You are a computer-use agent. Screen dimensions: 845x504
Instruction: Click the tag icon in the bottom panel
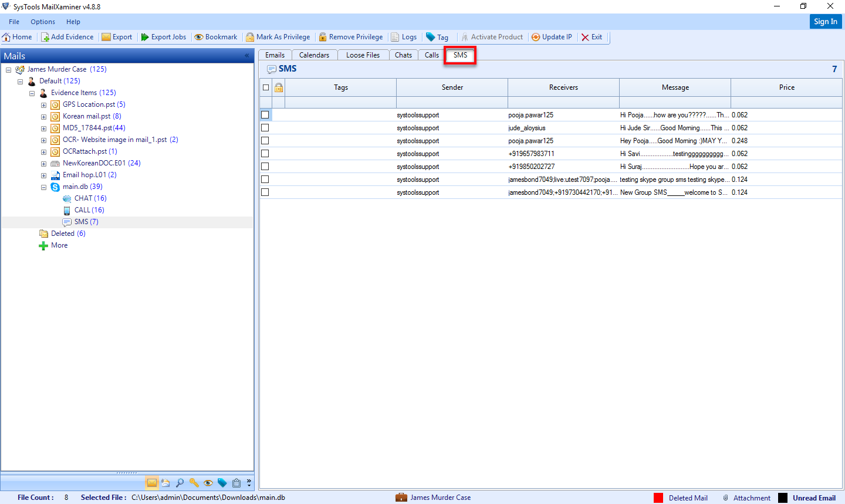[x=222, y=482]
